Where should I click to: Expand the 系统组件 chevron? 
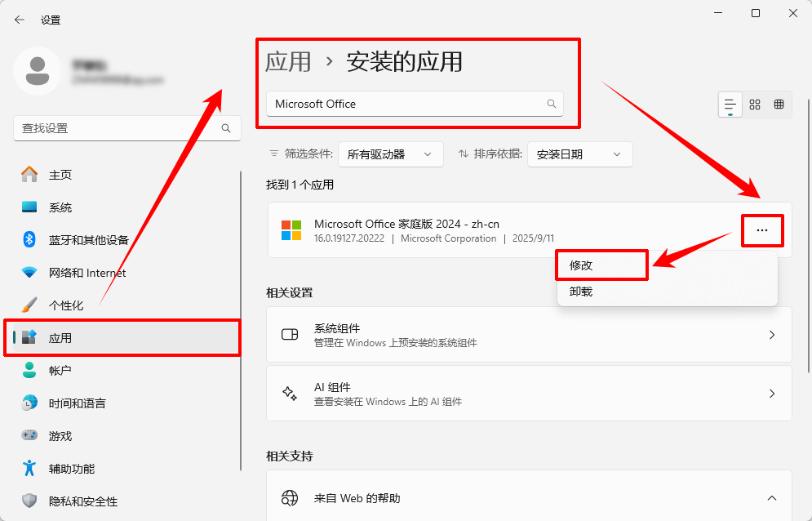tap(772, 335)
